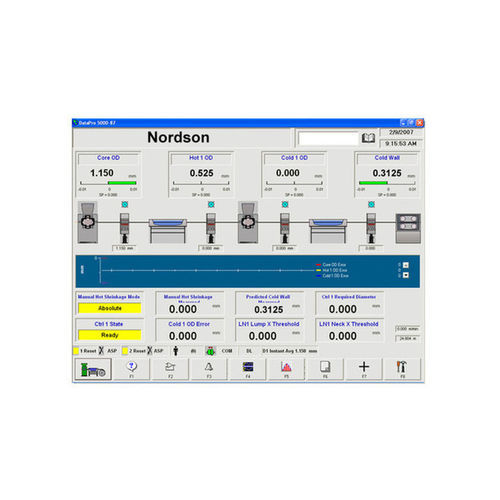Select the gauge above the 1.150 mm readout
500x500 pixels.
[x=125, y=228]
